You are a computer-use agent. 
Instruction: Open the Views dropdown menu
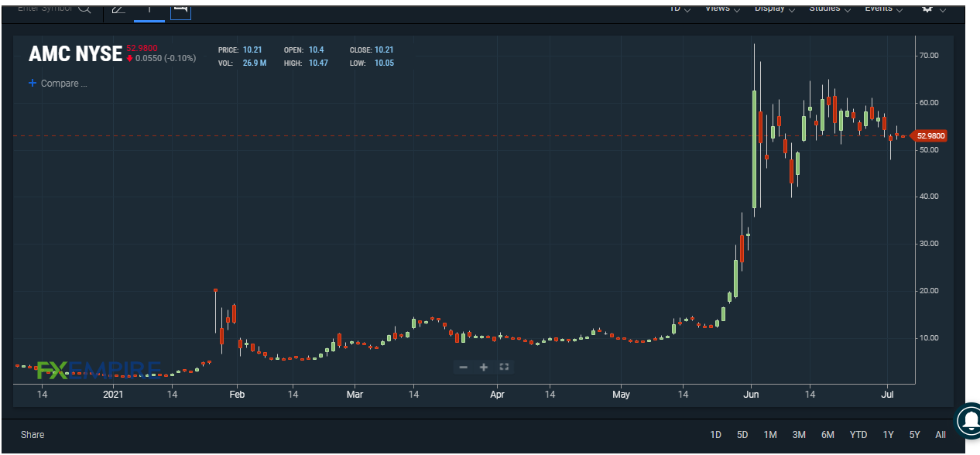point(722,8)
